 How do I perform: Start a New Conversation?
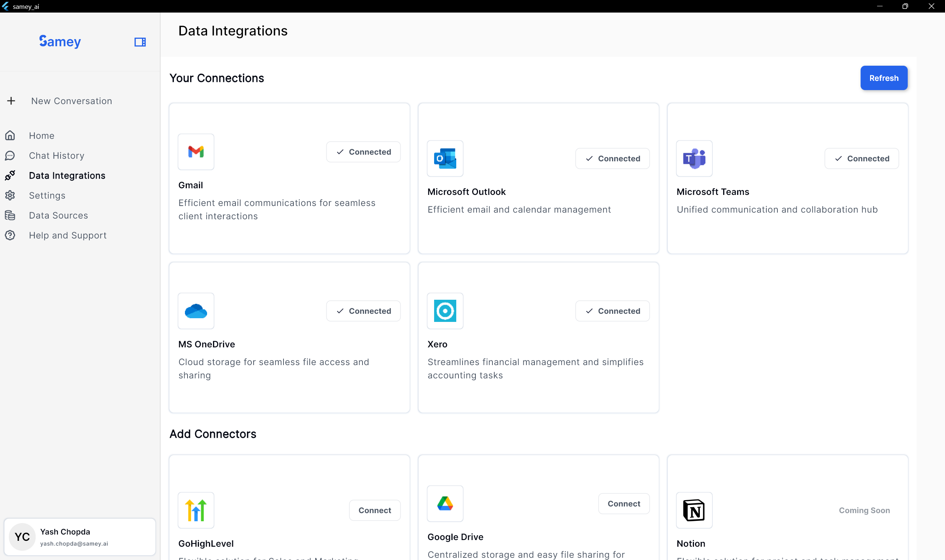(x=72, y=101)
